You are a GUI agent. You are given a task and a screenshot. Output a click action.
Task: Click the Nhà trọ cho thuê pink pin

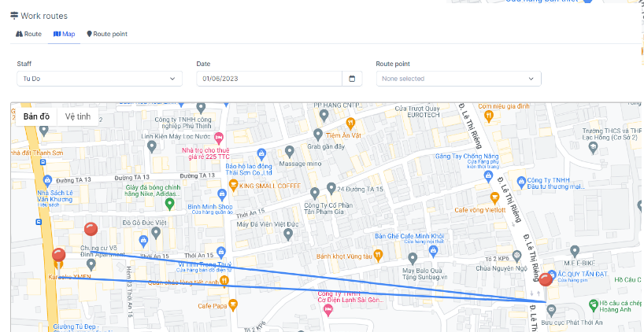(x=220, y=138)
